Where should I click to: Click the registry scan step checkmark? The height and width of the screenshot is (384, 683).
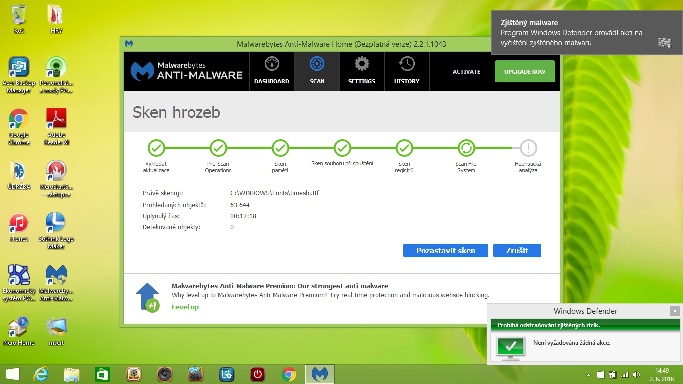404,148
